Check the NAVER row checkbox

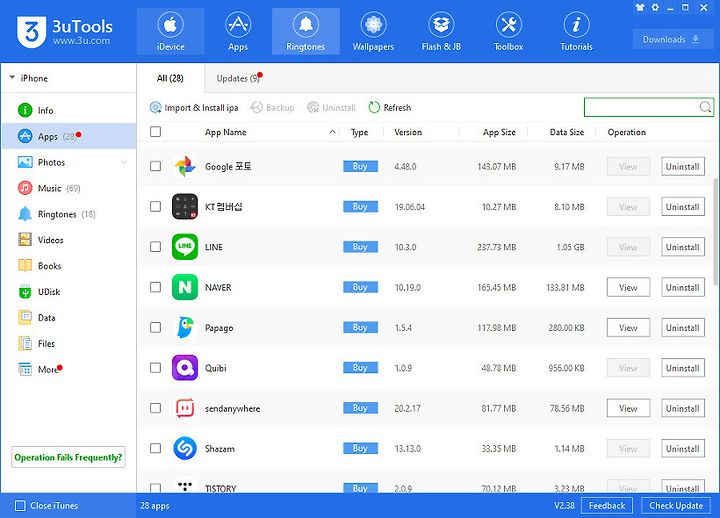point(156,287)
